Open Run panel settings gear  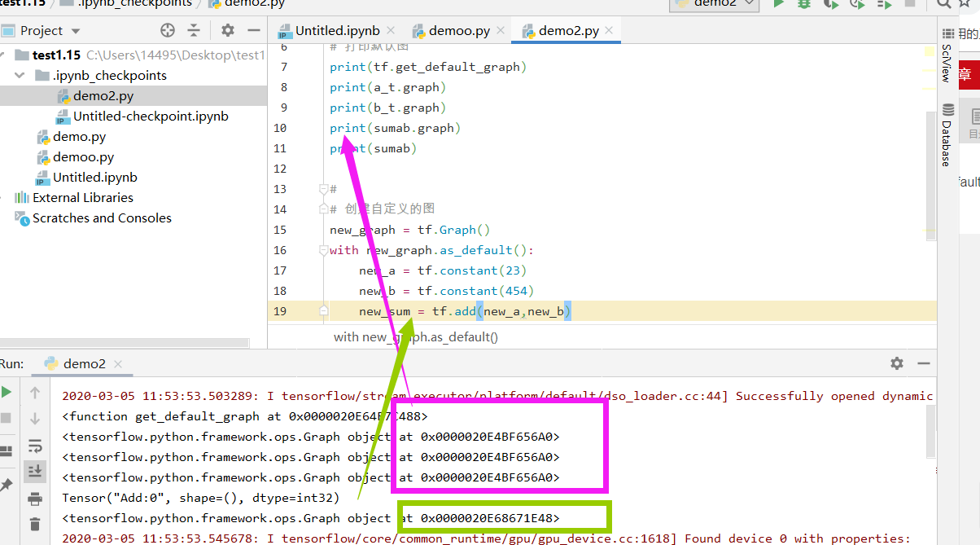coord(897,363)
